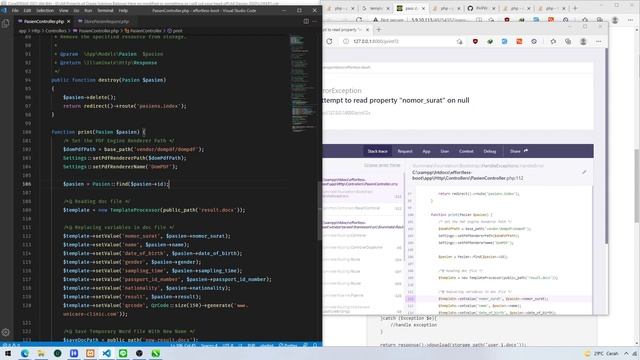Click the front browser vertical scrollbar
Screen dimensions: 640x360
tap(606, 147)
